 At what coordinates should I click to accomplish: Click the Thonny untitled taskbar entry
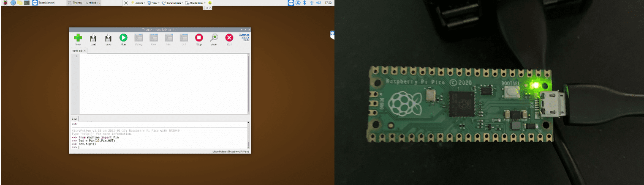click(x=84, y=3)
